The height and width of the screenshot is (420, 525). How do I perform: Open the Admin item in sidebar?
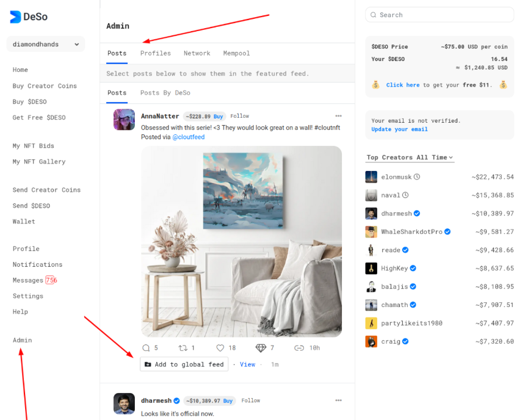pyautogui.click(x=23, y=340)
